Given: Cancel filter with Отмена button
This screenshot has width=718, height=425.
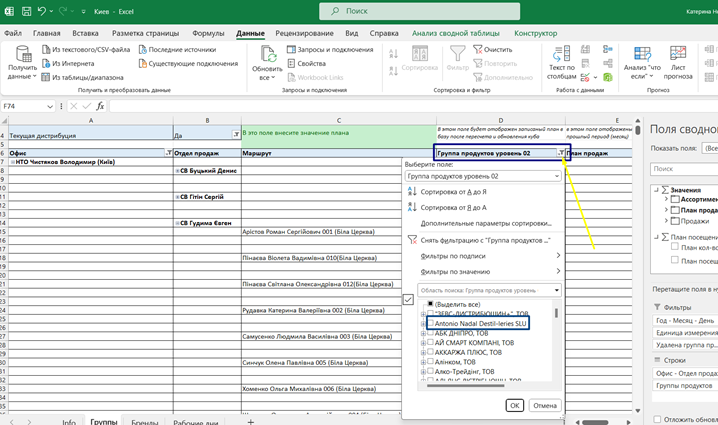Looking at the screenshot, I should pyautogui.click(x=545, y=405).
